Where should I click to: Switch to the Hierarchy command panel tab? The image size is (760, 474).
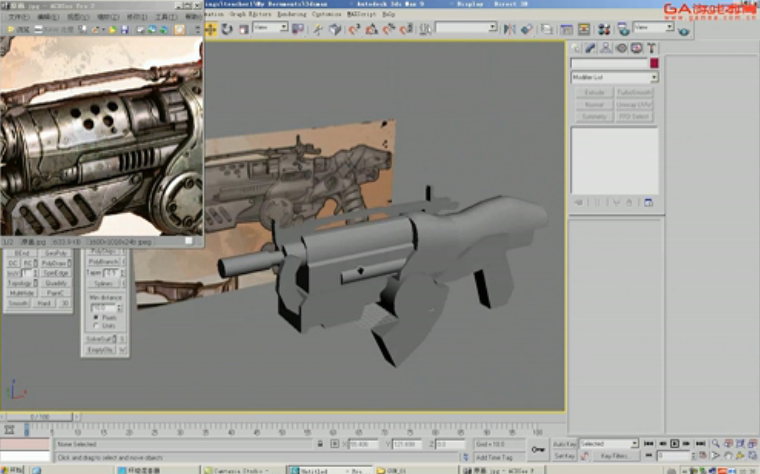pyautogui.click(x=606, y=48)
